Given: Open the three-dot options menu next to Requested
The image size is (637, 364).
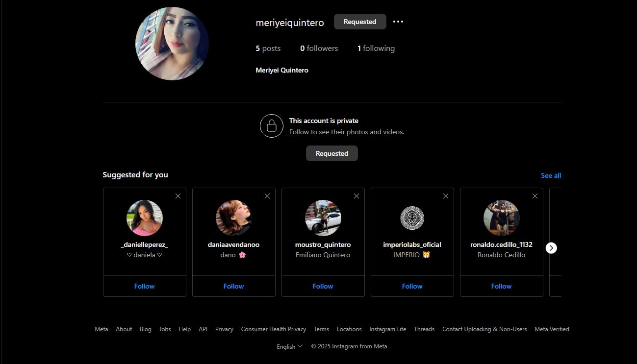Looking at the screenshot, I should point(398,22).
